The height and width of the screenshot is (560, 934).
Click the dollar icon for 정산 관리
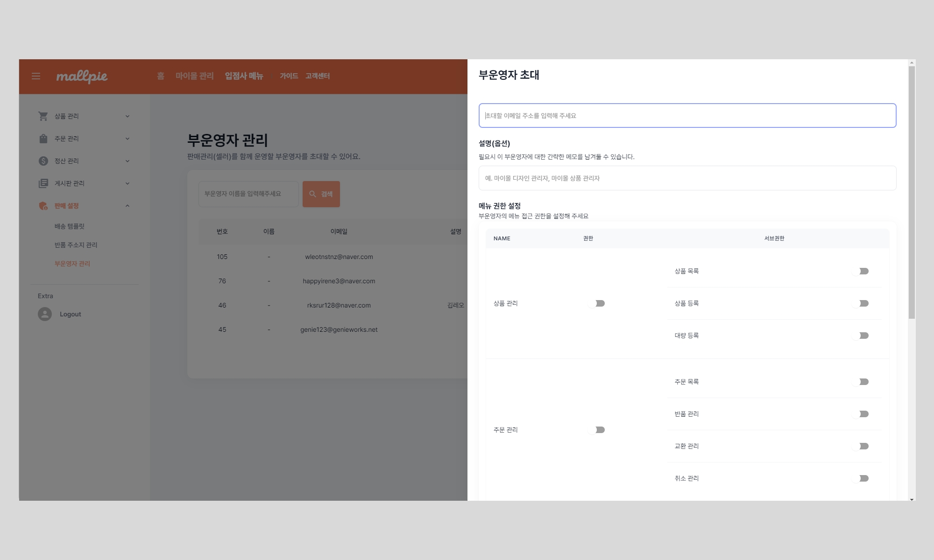(x=43, y=161)
